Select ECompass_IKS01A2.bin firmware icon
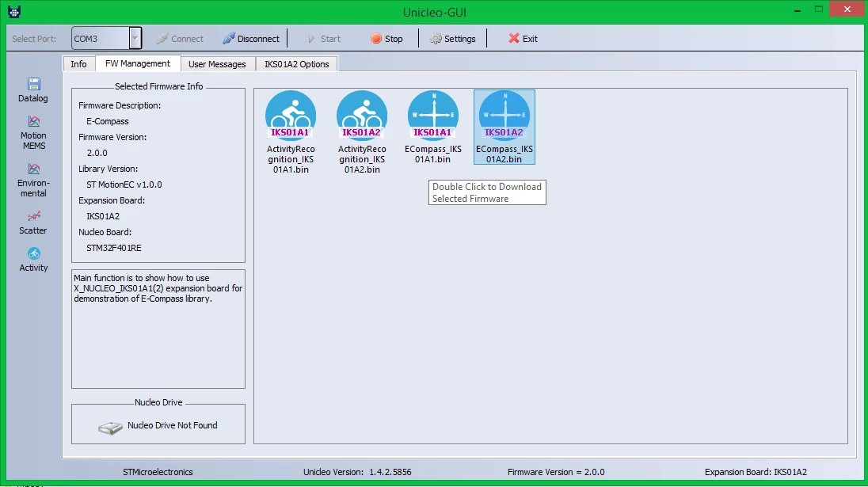This screenshot has height=487, width=868. (x=504, y=127)
